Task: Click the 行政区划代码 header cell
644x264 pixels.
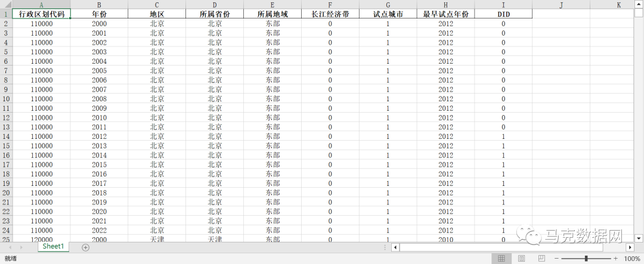Action: [x=42, y=14]
